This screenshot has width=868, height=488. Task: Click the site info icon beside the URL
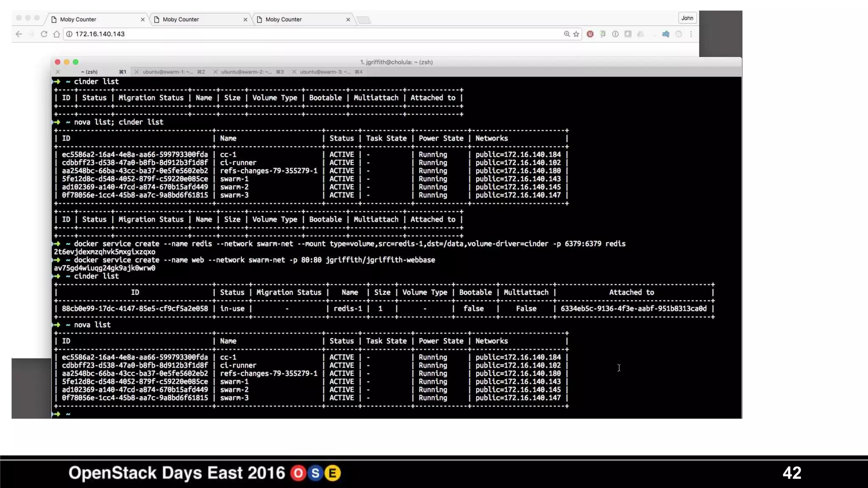coord(69,34)
